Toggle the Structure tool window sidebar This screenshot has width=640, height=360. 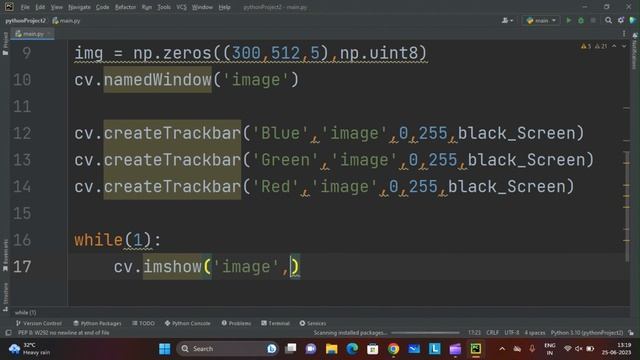[x=5, y=297]
